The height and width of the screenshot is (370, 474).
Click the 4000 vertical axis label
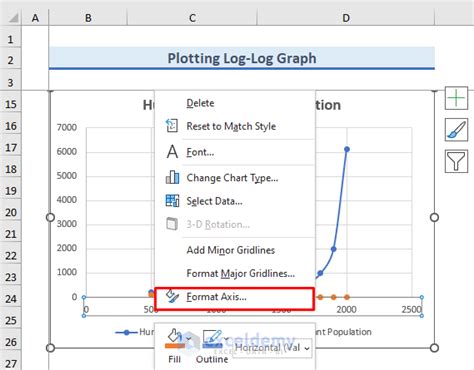pos(67,200)
